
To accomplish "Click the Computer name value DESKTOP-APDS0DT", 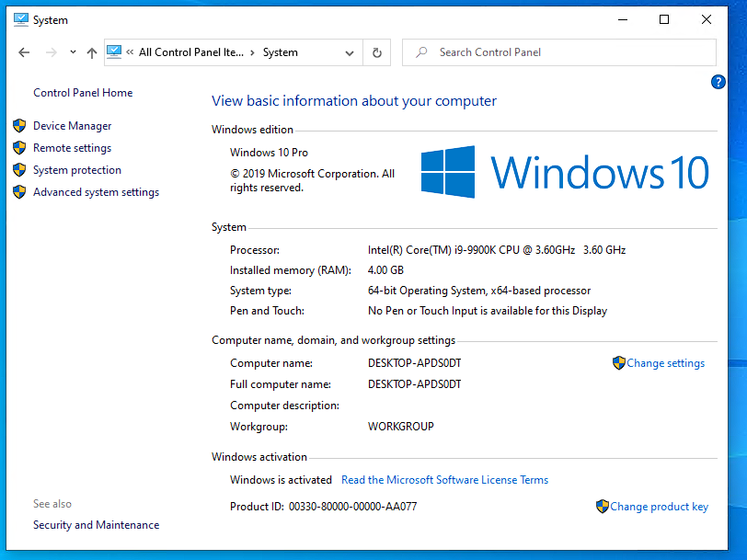I will point(415,363).
